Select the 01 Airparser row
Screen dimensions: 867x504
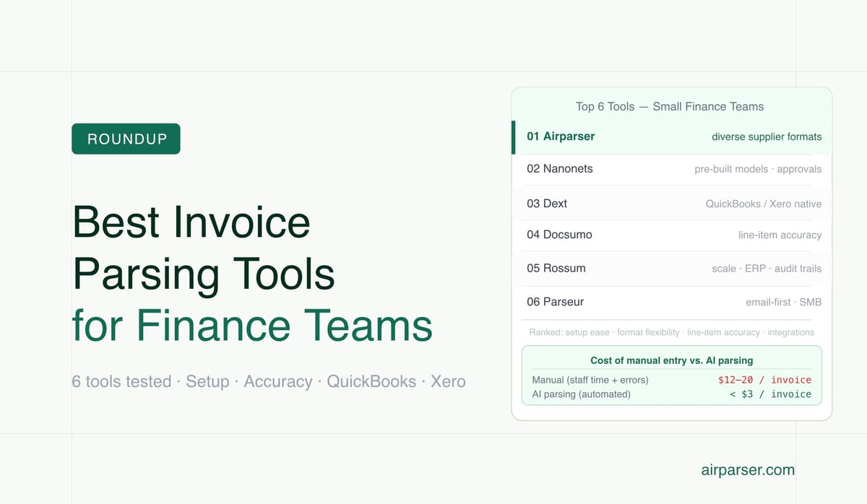tap(672, 136)
